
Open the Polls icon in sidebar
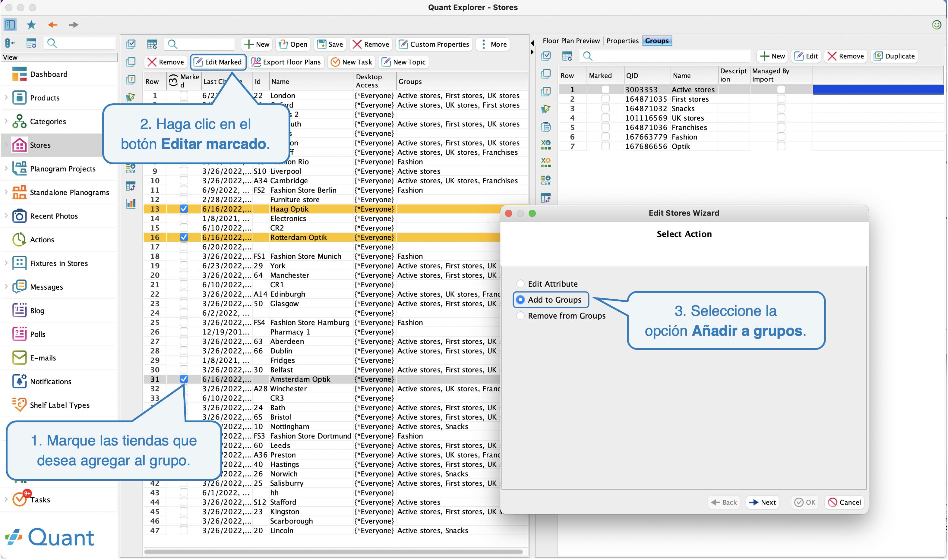coord(19,334)
